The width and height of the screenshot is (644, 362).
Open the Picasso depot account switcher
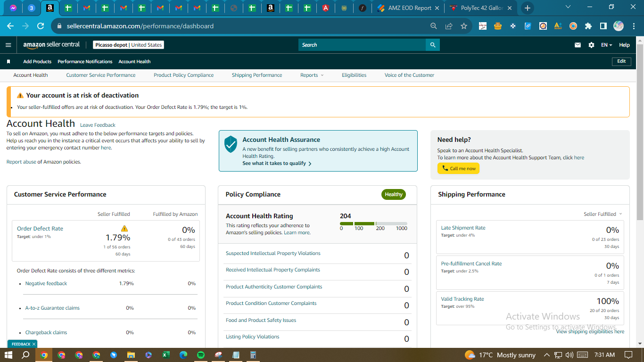coord(128,45)
